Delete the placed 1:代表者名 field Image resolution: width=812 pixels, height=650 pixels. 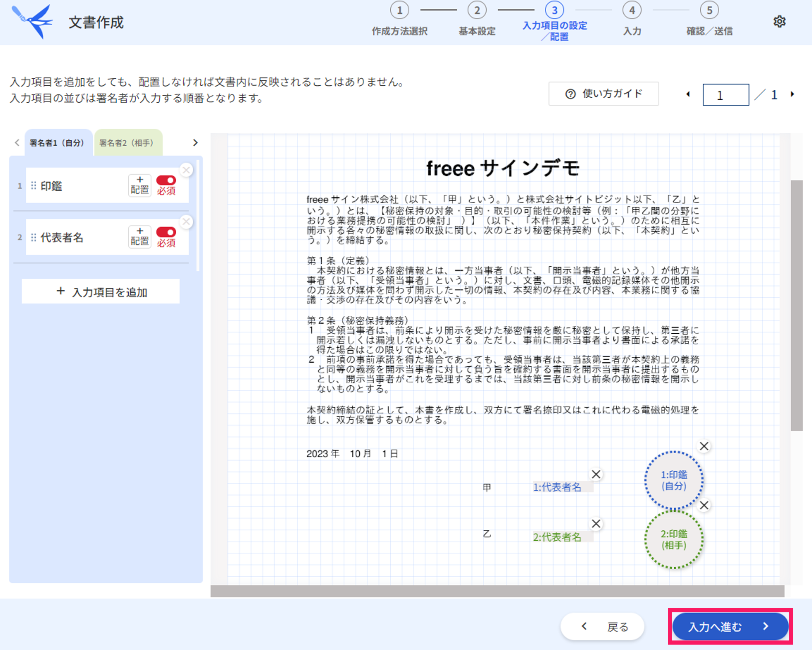click(596, 474)
